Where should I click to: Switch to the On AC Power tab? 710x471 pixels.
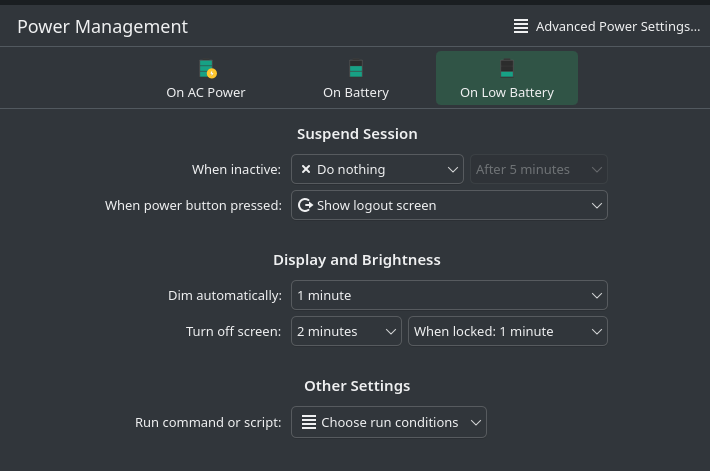tap(206, 79)
